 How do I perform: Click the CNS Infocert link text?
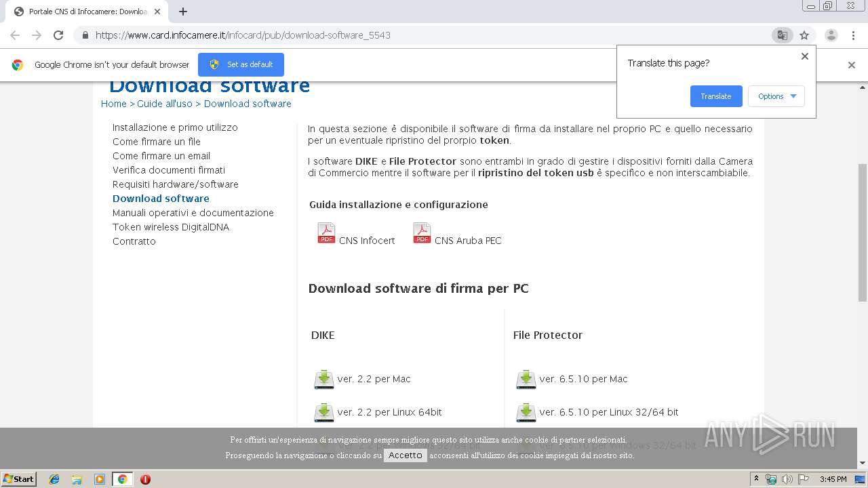pos(367,241)
